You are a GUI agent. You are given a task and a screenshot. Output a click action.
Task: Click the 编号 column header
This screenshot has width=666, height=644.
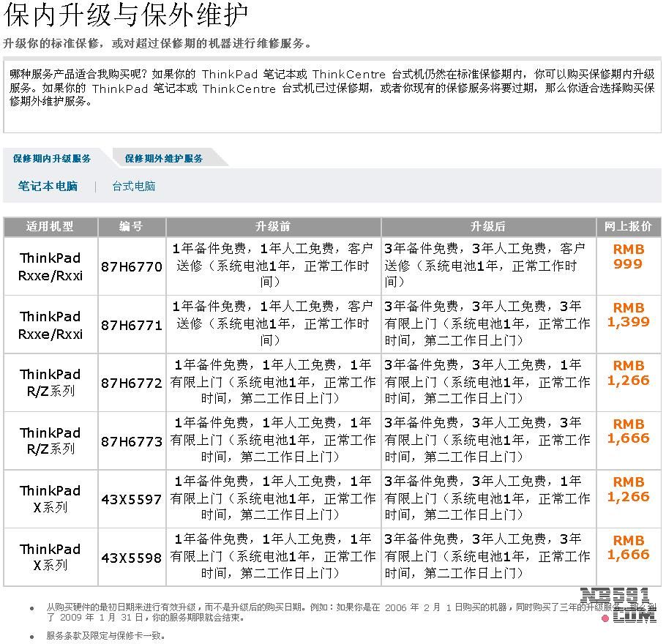click(x=132, y=227)
